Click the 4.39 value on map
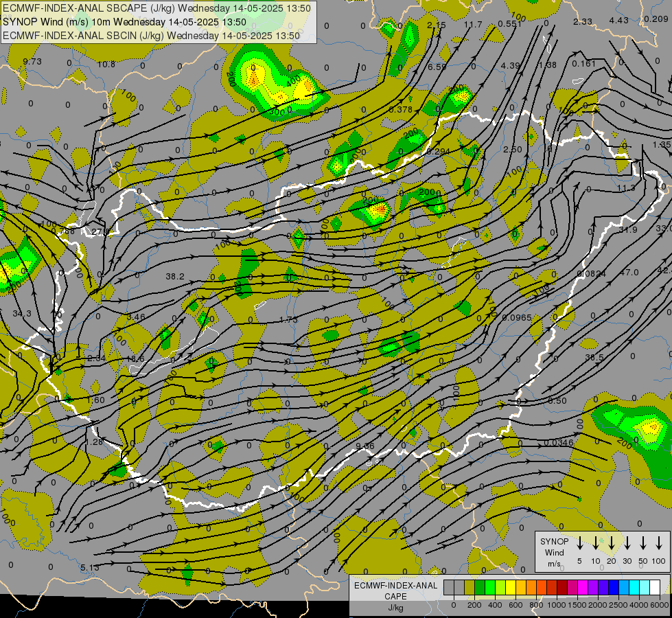672x618 pixels. (511, 66)
